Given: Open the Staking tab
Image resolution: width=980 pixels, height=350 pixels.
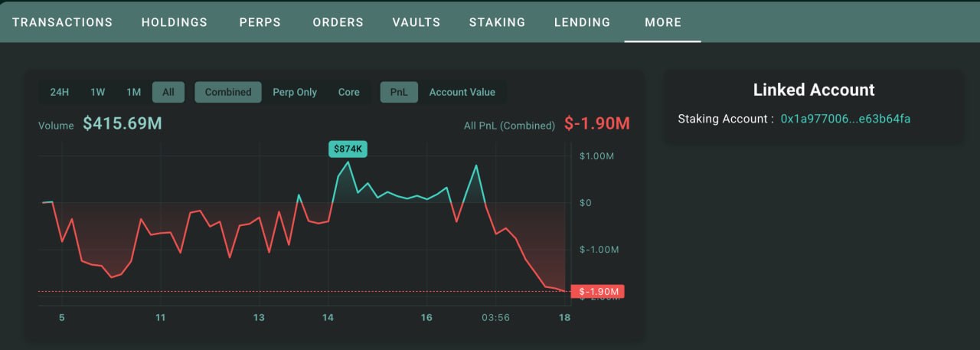Looking at the screenshot, I should 498,22.
